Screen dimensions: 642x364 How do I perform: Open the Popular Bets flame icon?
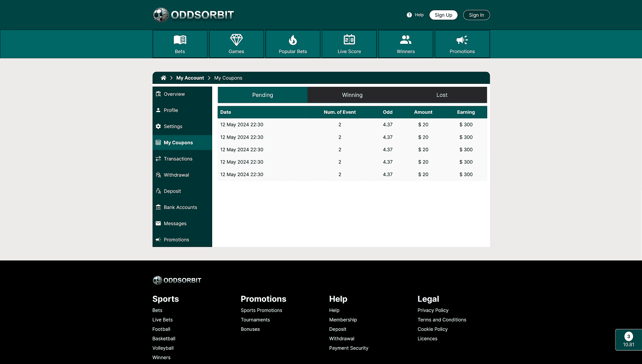coord(293,40)
